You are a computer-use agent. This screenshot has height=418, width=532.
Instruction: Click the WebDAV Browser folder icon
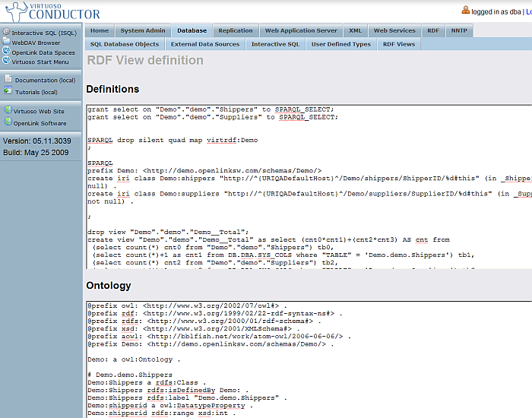[x=6, y=41]
